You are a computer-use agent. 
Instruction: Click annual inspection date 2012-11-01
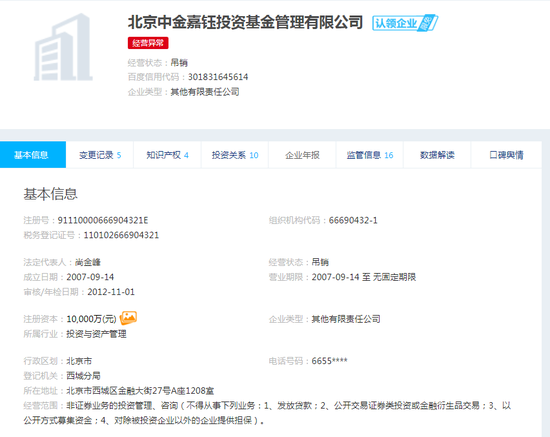[111, 292]
